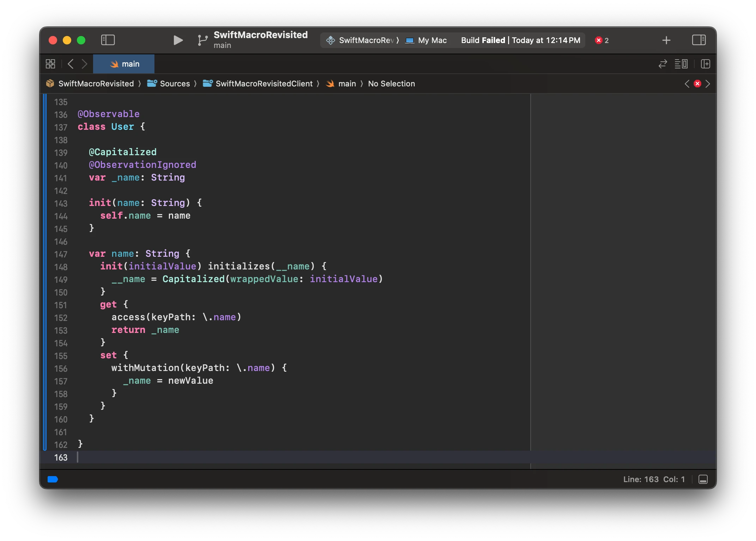Open SwiftMacroRevisited in the jump bar
Viewport: 756px width, 541px height.
coord(90,84)
